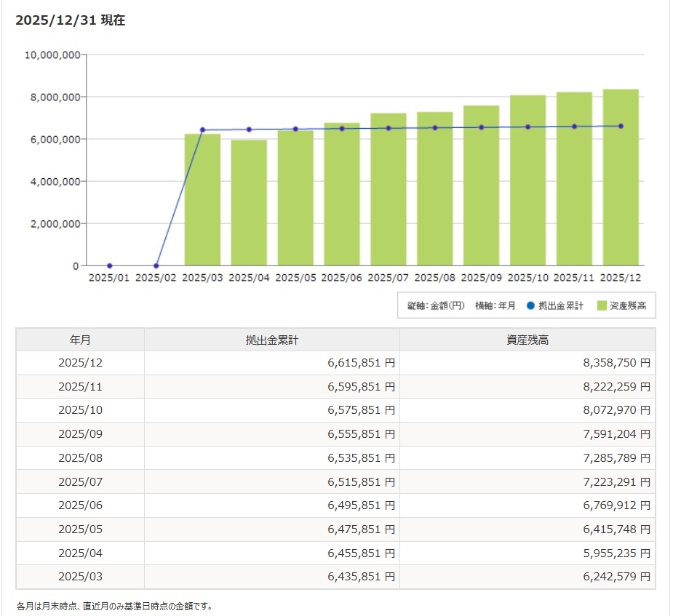Click the 2025/10 bar in chart
Screen dimensions: 673x616
(x=527, y=180)
